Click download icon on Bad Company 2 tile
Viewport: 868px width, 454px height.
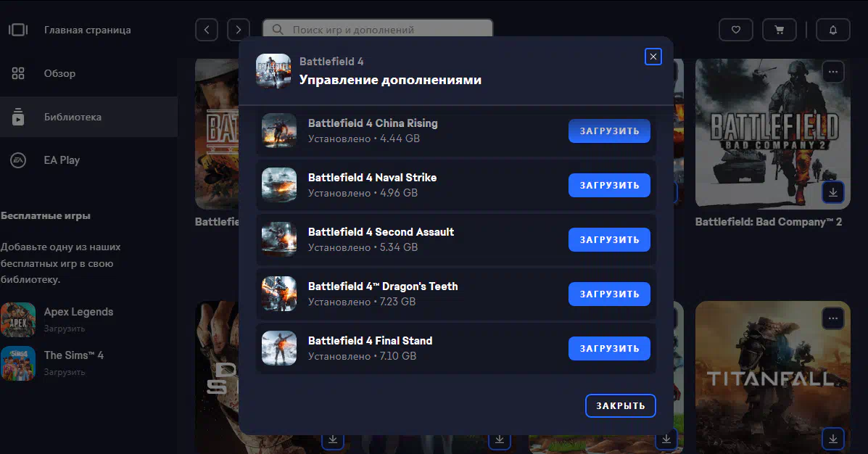click(832, 192)
